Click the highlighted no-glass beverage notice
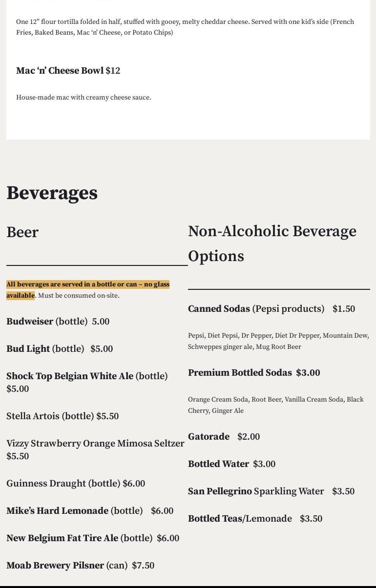This screenshot has height=588, width=376. pos(88,289)
